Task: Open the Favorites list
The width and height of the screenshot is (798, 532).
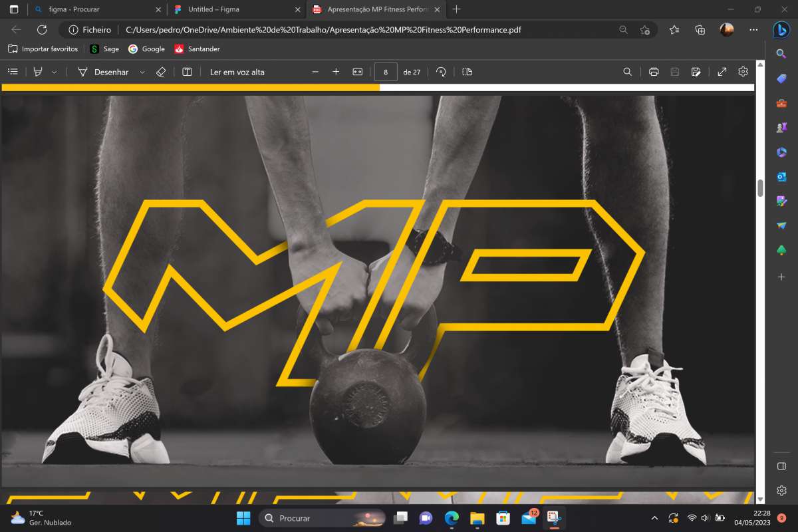Action: click(x=674, y=29)
